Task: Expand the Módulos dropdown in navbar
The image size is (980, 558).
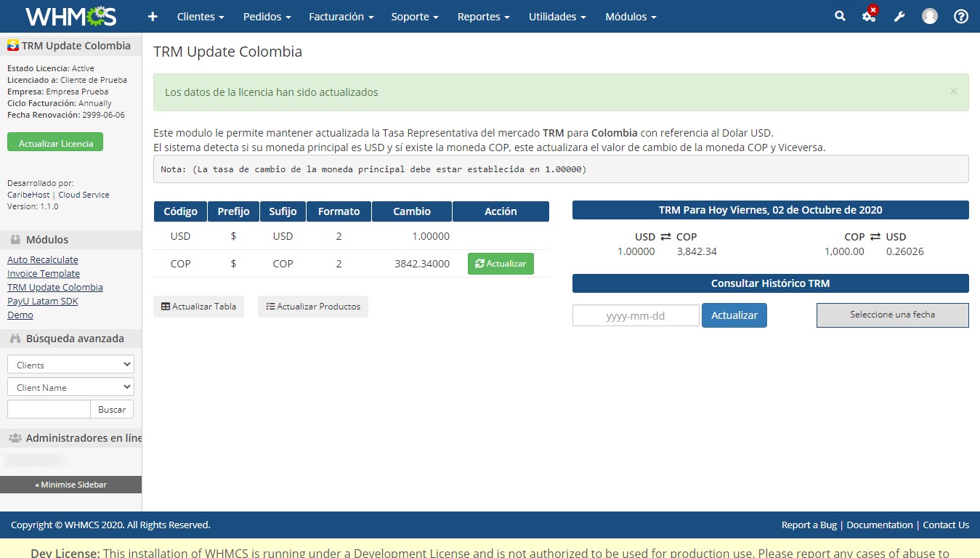Action: coord(631,16)
